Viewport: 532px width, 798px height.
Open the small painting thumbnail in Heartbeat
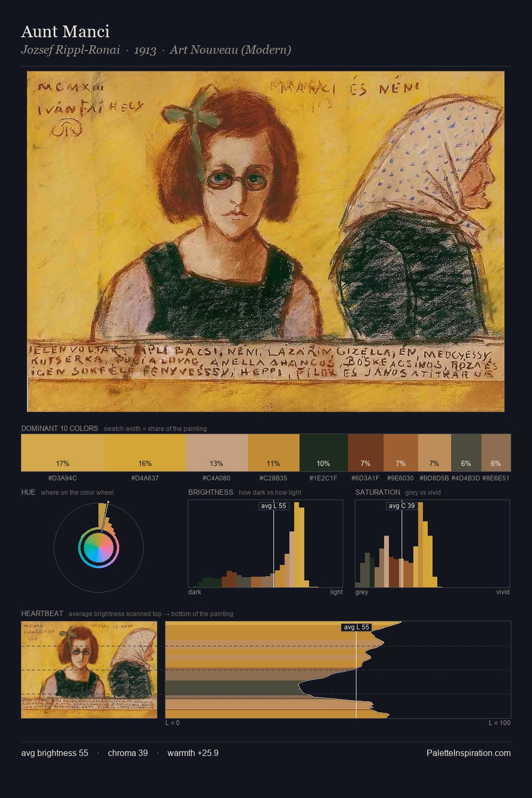[89, 670]
